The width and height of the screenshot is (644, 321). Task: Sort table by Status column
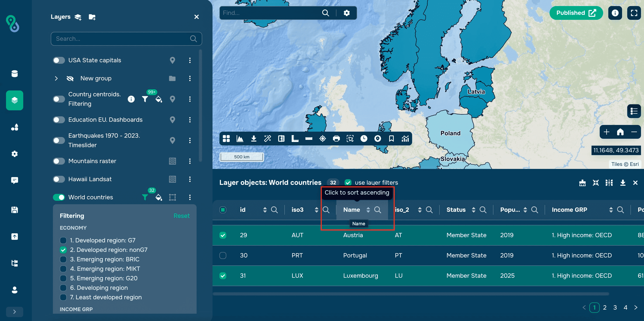point(473,210)
